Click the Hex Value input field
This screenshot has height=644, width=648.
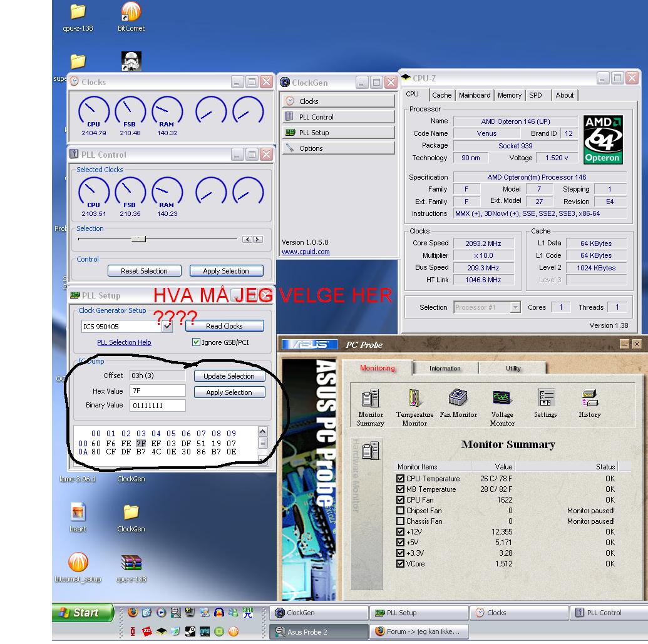pyautogui.click(x=157, y=391)
